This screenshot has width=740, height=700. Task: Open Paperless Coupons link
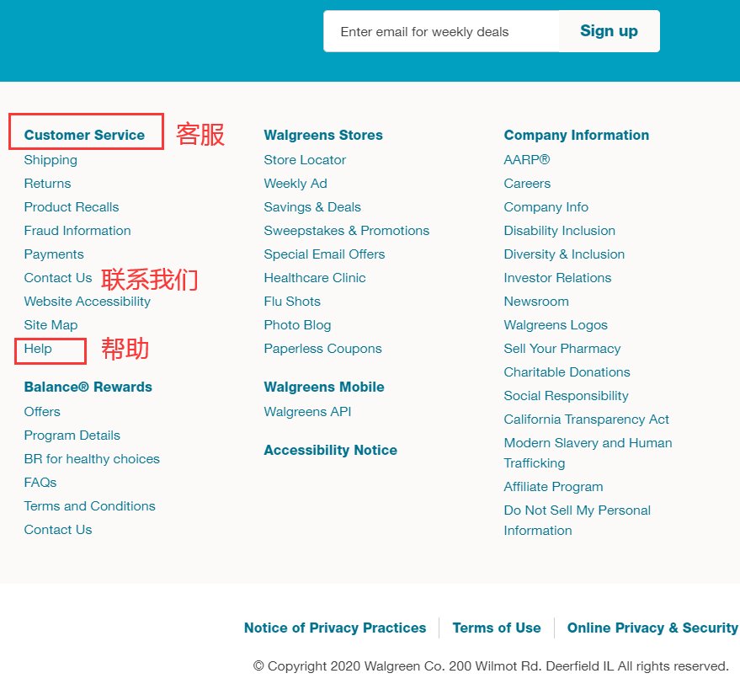pos(322,349)
